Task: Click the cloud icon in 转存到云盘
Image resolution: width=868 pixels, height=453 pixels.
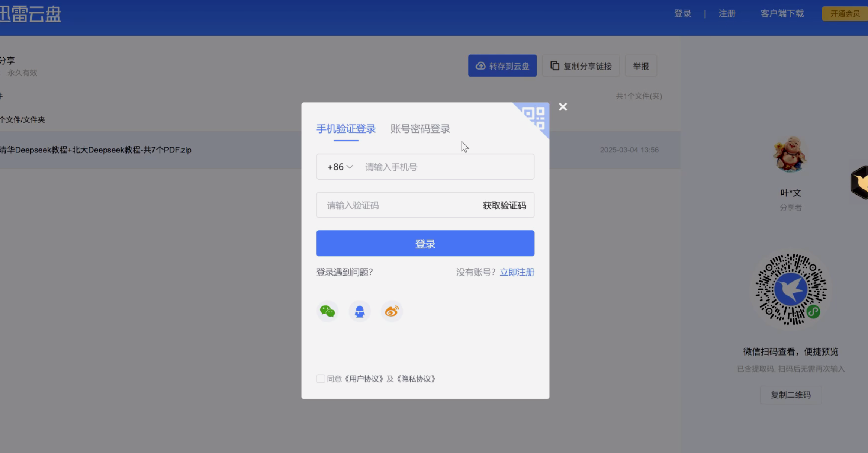Action: 480,66
